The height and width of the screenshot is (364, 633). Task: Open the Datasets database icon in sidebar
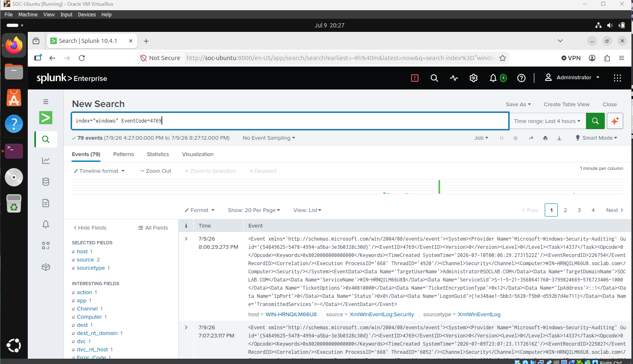click(x=46, y=182)
